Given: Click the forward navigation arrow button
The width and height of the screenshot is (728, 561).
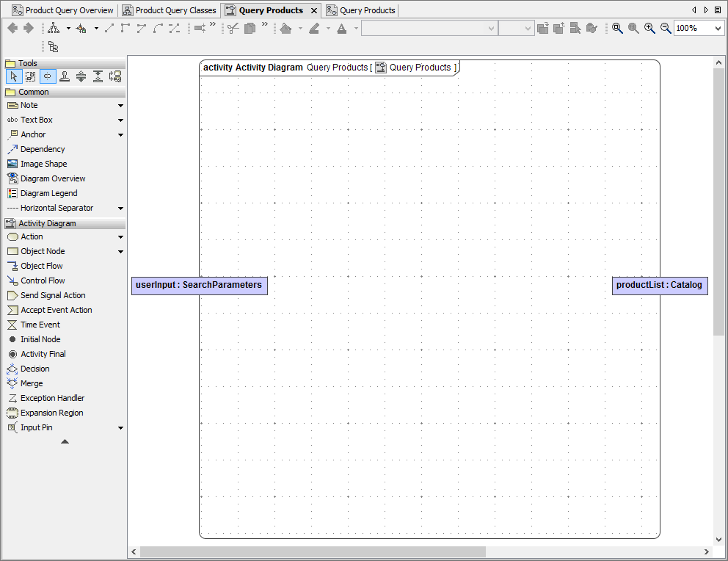Looking at the screenshot, I should (x=27, y=28).
